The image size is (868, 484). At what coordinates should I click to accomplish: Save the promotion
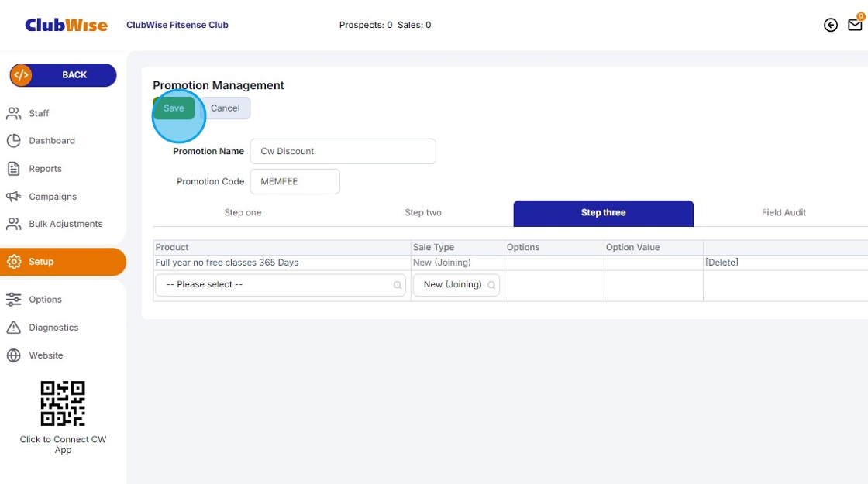coord(174,108)
